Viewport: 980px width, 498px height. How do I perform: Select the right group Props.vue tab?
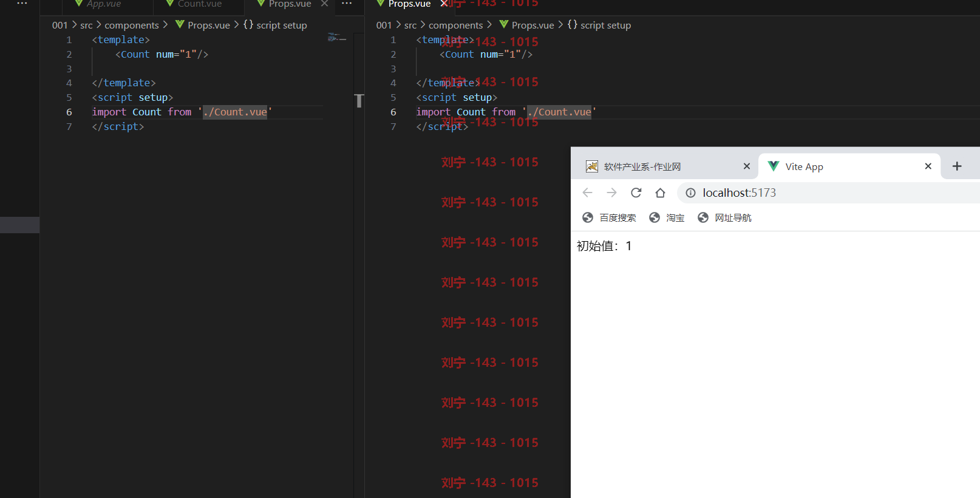tap(410, 4)
